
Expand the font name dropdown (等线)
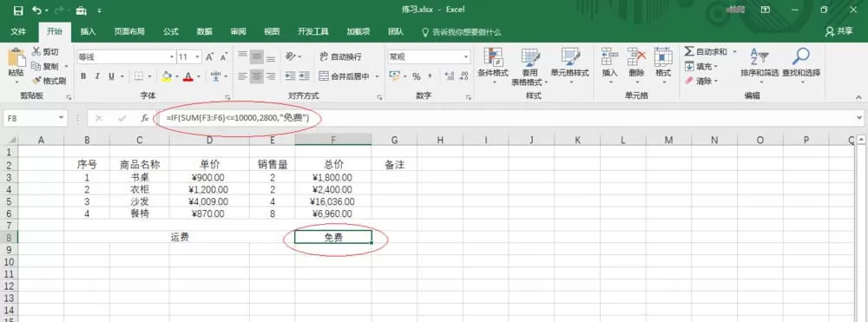click(x=172, y=56)
